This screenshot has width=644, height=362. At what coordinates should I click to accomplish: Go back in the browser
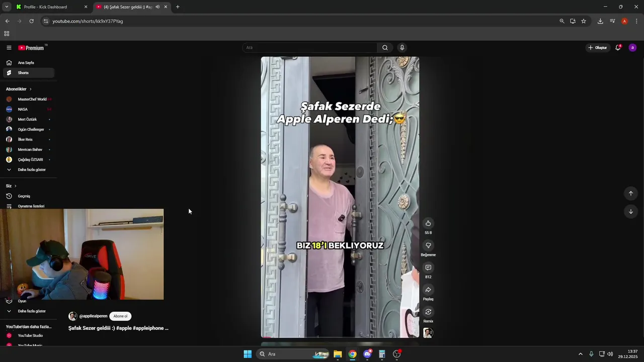coord(7,21)
